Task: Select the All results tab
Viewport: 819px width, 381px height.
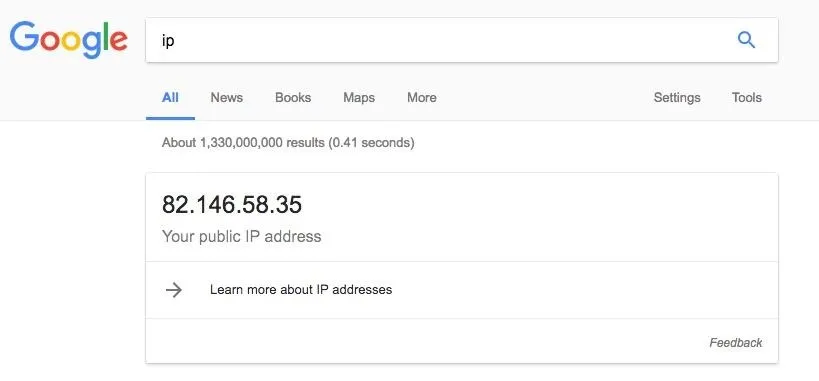Action: pyautogui.click(x=170, y=98)
